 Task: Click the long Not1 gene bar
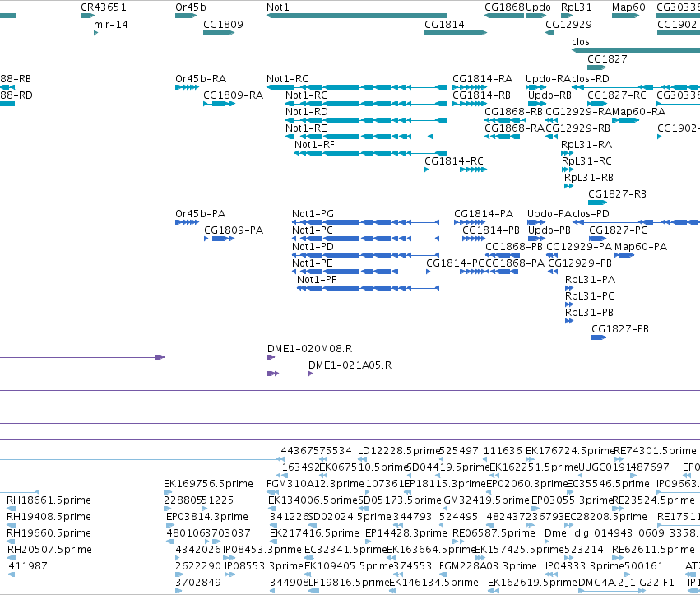(356, 16)
